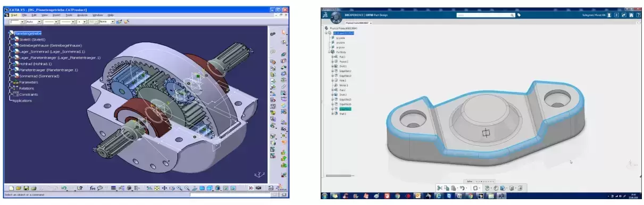Click the Save icon in bottom toolbar
This screenshot has height=205, width=644.
click(26, 188)
